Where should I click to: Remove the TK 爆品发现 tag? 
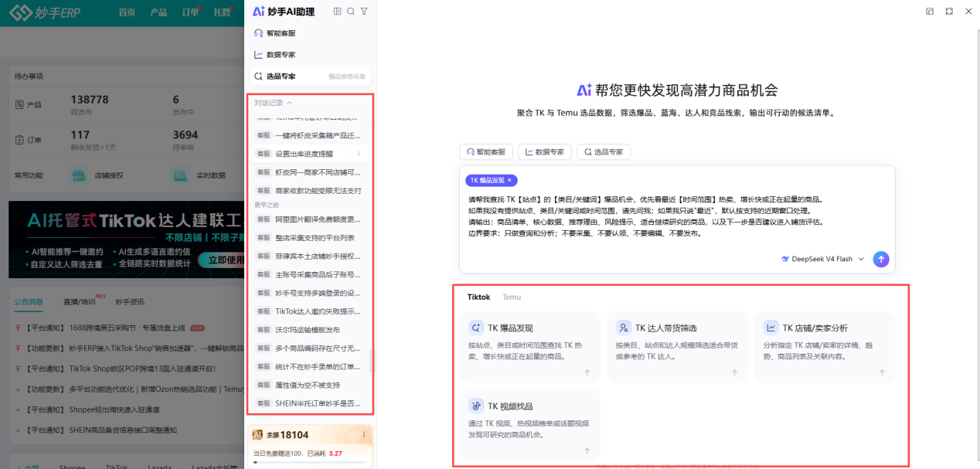[509, 180]
